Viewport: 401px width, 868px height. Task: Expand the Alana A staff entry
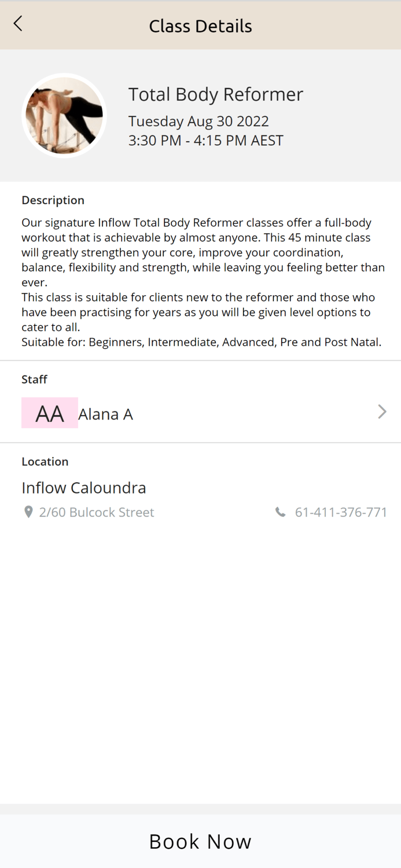106,413
